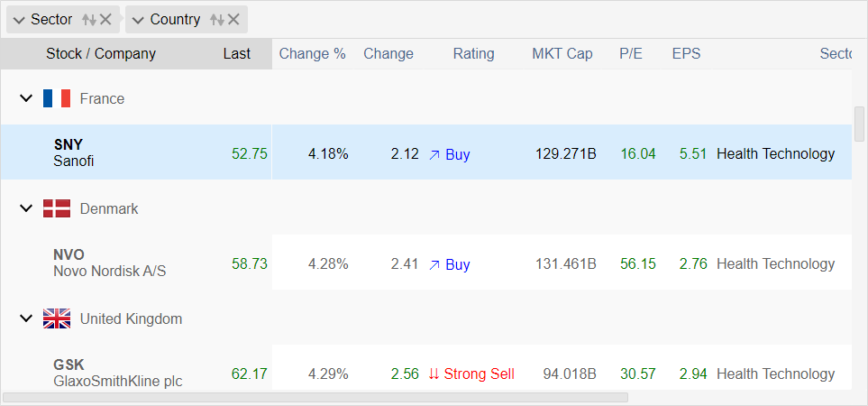Click EPS value 5.51
868x406 pixels.
pos(693,154)
